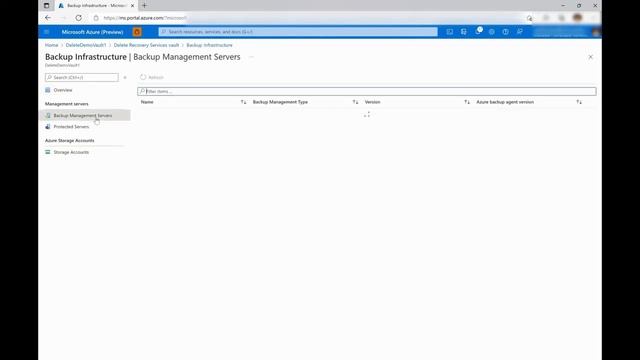
Task: Open portal settings gear
Action: tap(491, 32)
